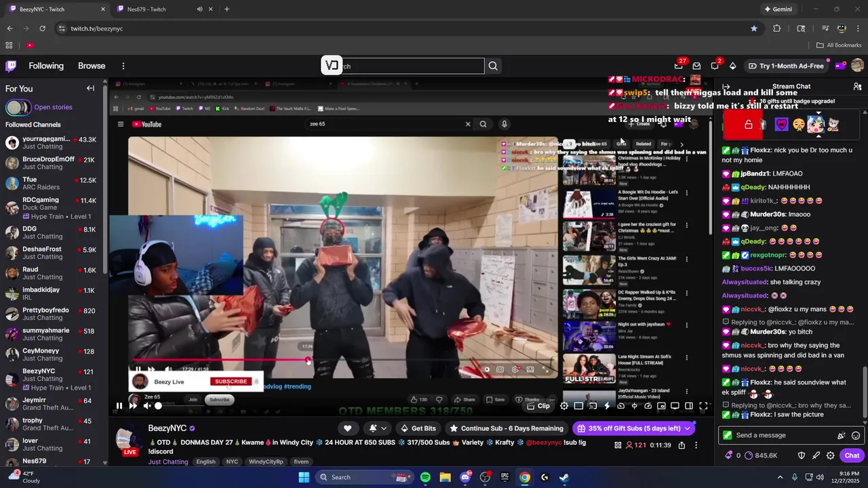Image resolution: width=868 pixels, height=488 pixels.
Task: Bookmark this page with the star icon
Action: [753, 28]
